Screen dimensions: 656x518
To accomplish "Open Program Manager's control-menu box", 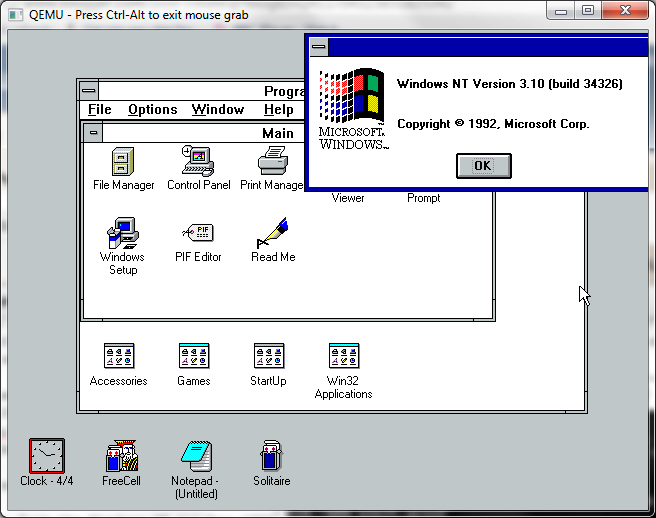I will [x=88, y=90].
